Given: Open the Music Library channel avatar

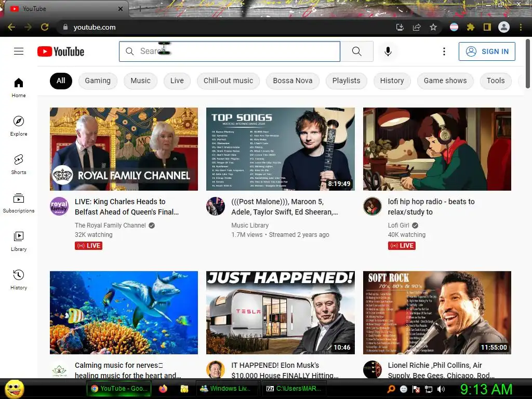Looking at the screenshot, I should (216, 206).
